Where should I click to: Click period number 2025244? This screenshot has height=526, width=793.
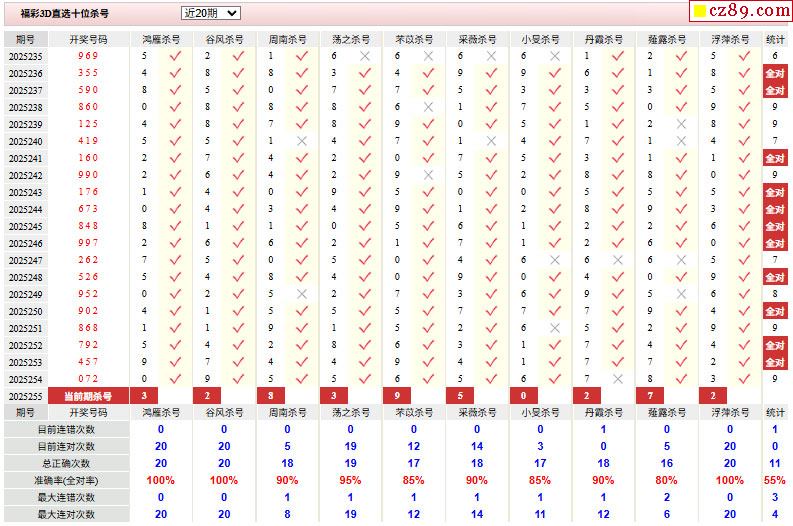click(25, 209)
